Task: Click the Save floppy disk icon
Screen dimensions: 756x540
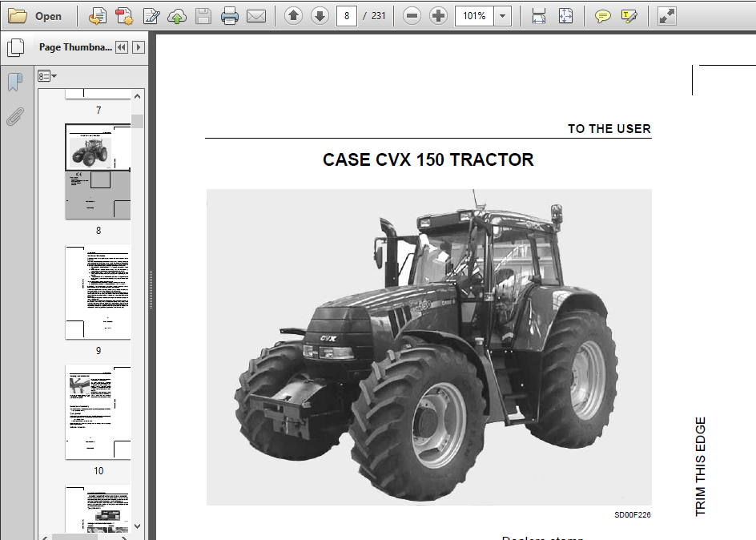Action: click(203, 16)
